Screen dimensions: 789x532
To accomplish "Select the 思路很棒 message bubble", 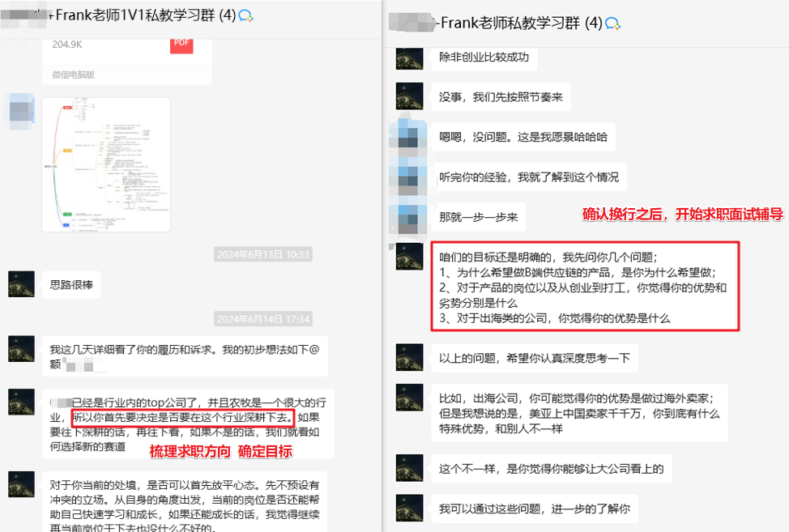I will point(71,285).
